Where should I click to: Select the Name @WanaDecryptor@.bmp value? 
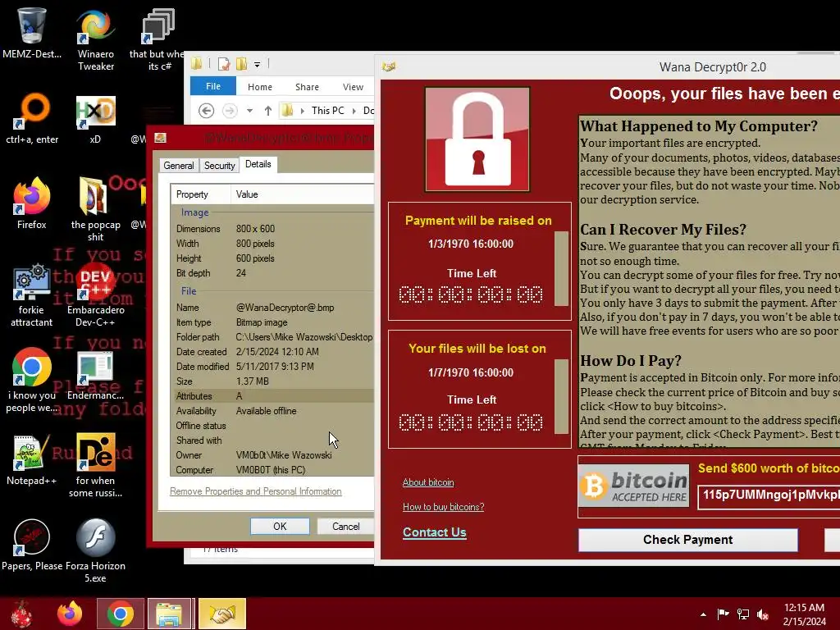coord(285,308)
